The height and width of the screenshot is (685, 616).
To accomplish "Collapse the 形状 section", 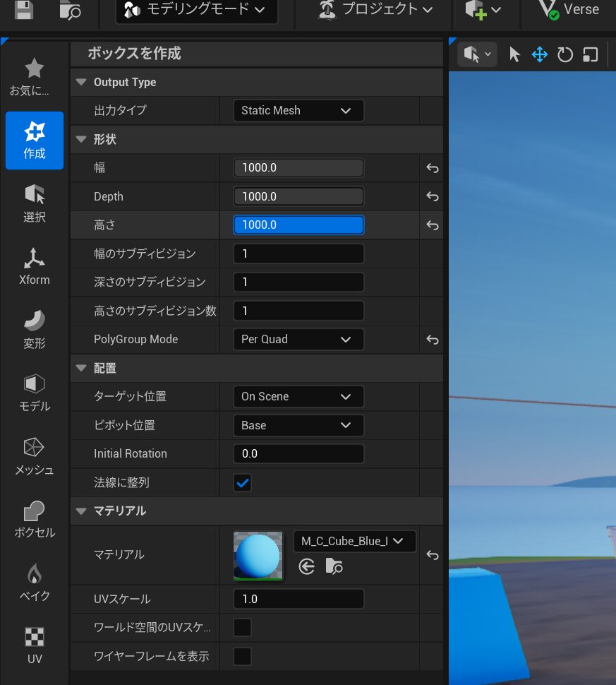I will (80, 140).
